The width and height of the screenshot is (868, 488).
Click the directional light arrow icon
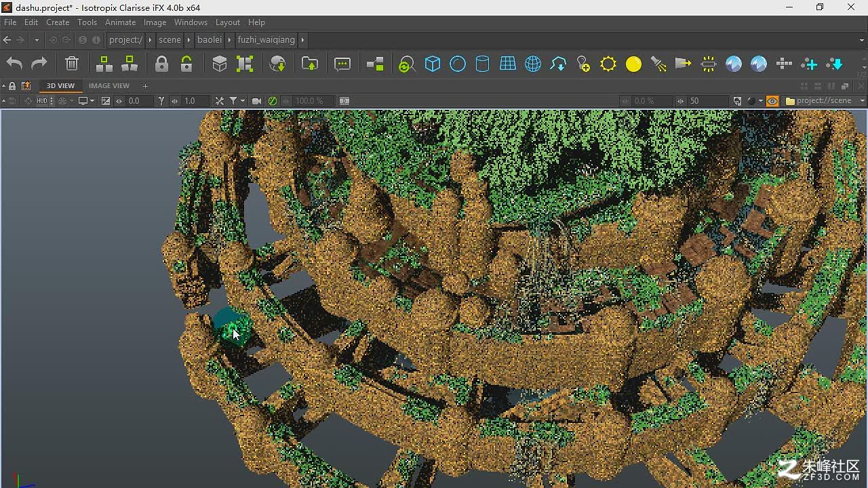coord(683,64)
